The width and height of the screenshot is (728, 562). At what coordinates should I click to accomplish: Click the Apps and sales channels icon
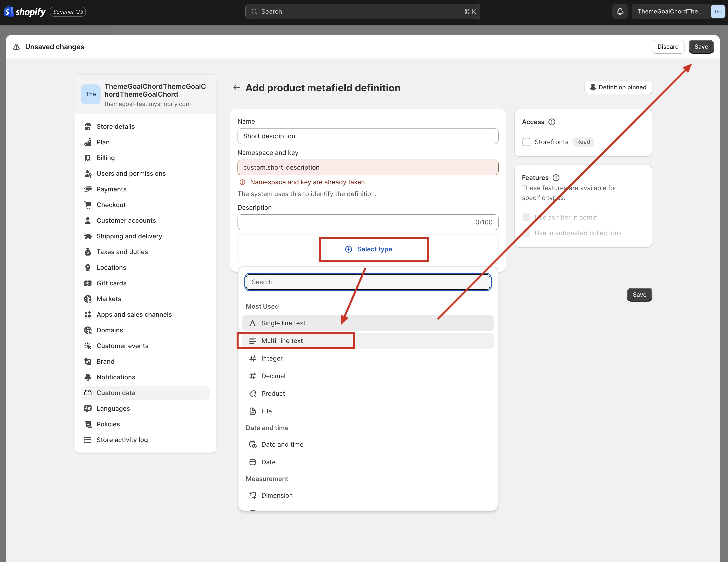(x=88, y=315)
